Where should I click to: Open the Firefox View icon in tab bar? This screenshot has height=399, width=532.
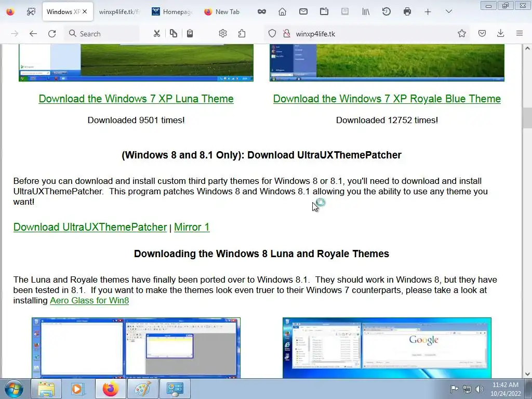click(x=10, y=11)
